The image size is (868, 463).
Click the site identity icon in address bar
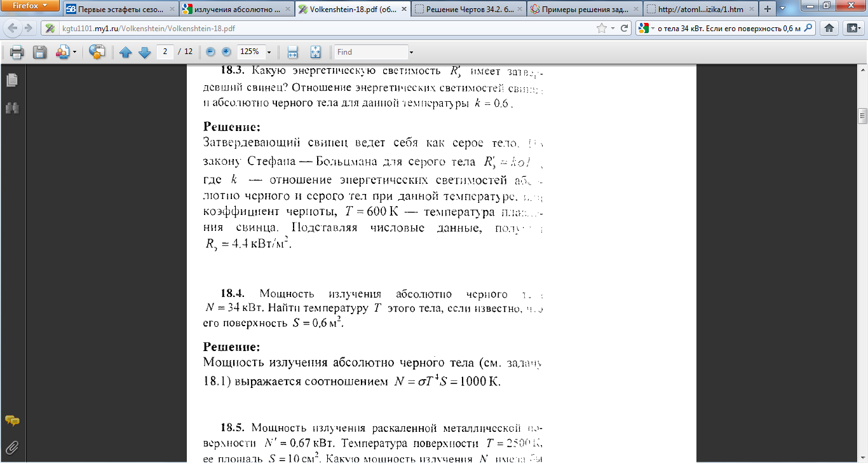click(x=49, y=29)
